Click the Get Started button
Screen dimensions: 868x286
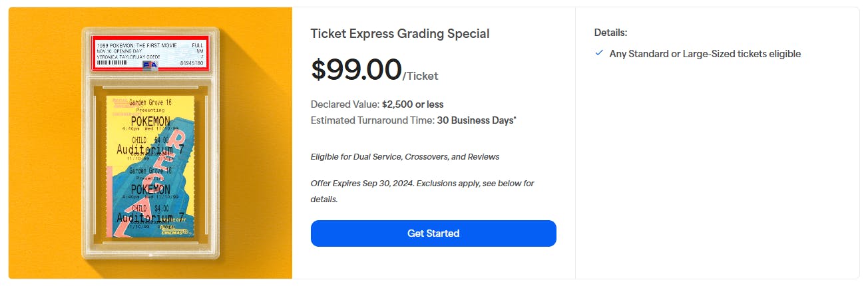point(433,233)
